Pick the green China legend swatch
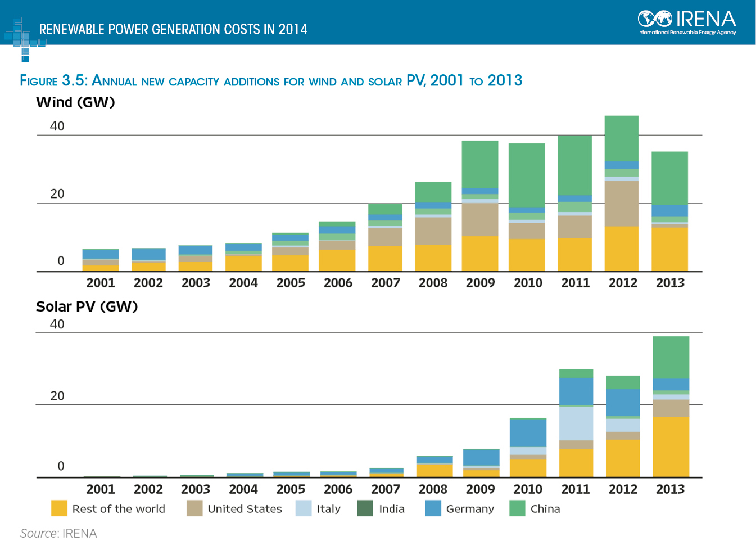The width and height of the screenshot is (756, 550). click(x=517, y=508)
